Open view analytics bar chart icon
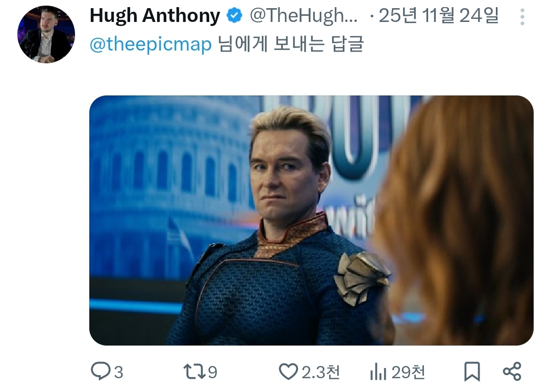Viewport: 551px width, 392px height. click(x=378, y=373)
